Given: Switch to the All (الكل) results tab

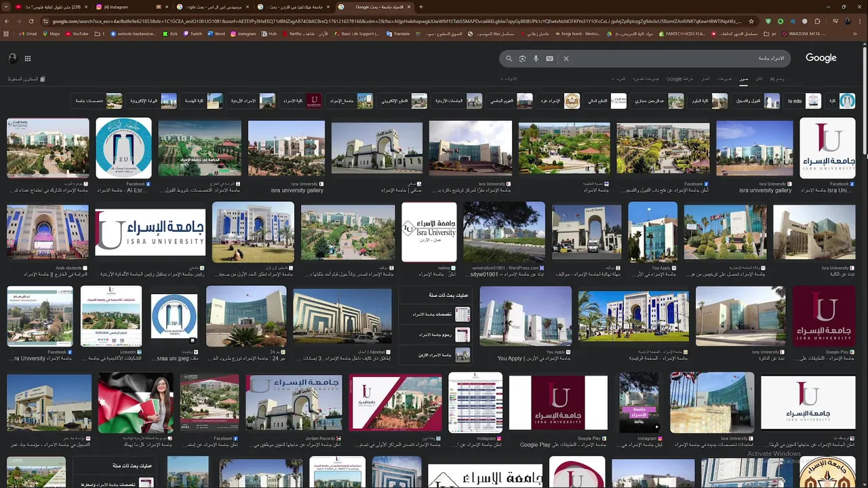Looking at the screenshot, I should pos(759,79).
